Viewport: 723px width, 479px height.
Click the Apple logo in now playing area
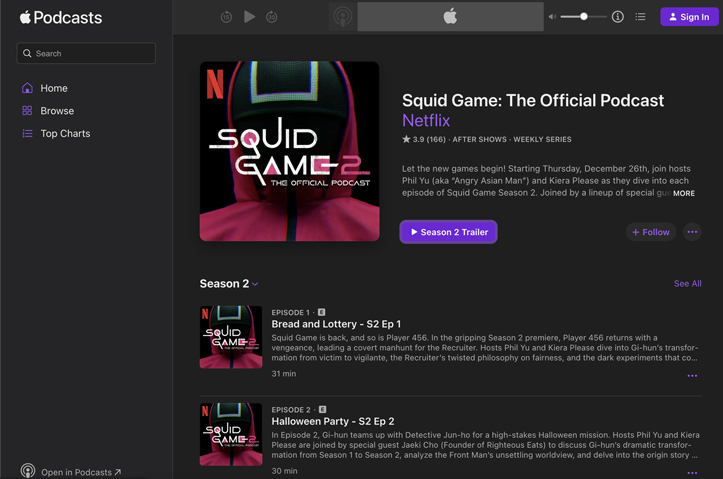click(x=450, y=17)
